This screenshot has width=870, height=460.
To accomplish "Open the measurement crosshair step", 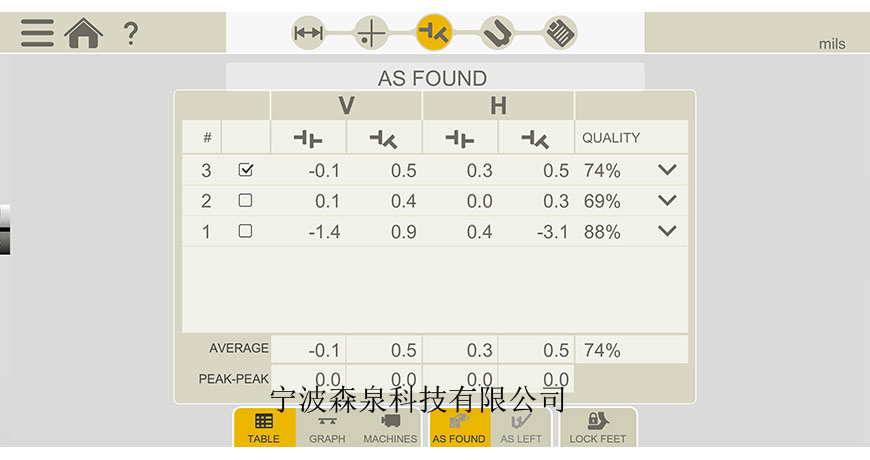I will tap(371, 33).
